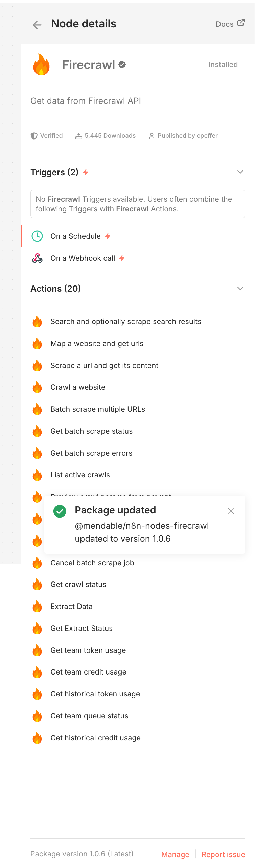Select Get team credit usage action
Screen dimensions: 255x868
tap(88, 672)
